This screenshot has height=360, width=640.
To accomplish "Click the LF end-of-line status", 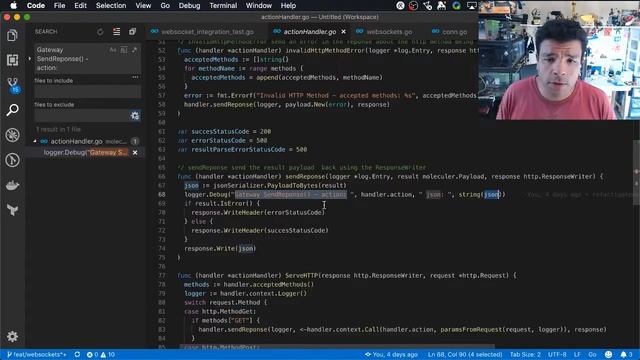I will click(x=577, y=355).
